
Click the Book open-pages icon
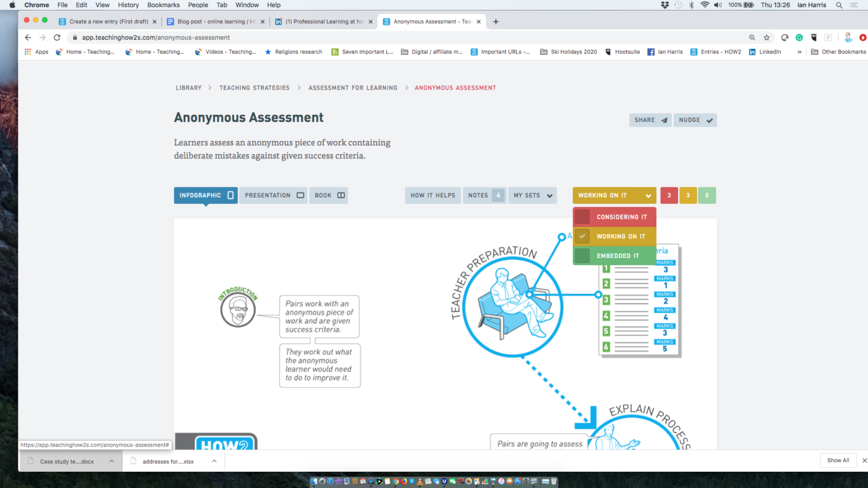pyautogui.click(x=341, y=195)
